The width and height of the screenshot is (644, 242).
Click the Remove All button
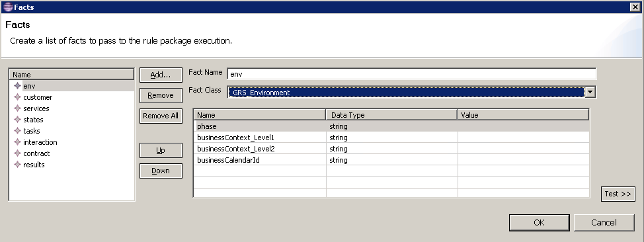[161, 116]
